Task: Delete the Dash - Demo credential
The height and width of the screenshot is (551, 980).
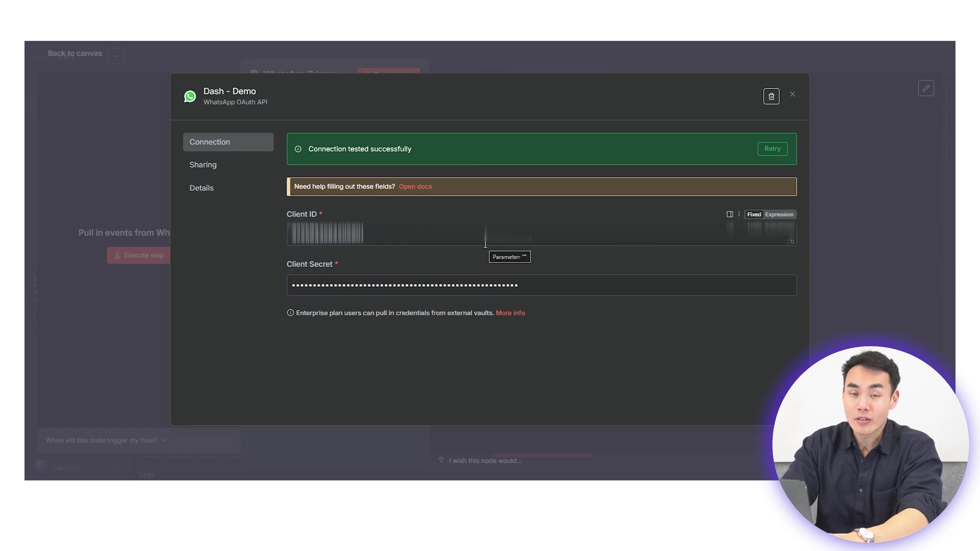Action: coord(771,96)
